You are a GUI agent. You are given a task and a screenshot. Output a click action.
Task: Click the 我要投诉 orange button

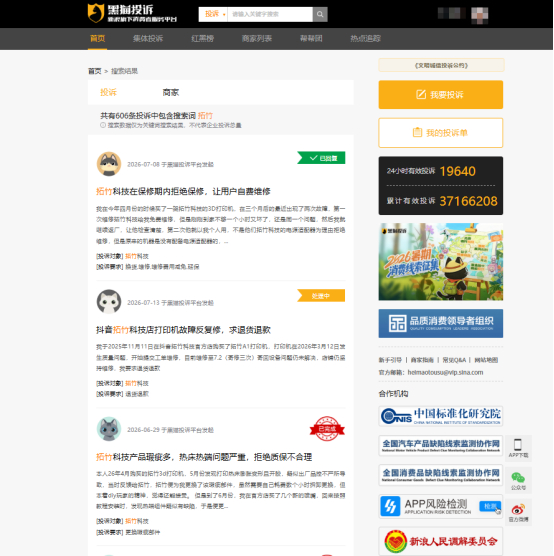click(x=441, y=95)
